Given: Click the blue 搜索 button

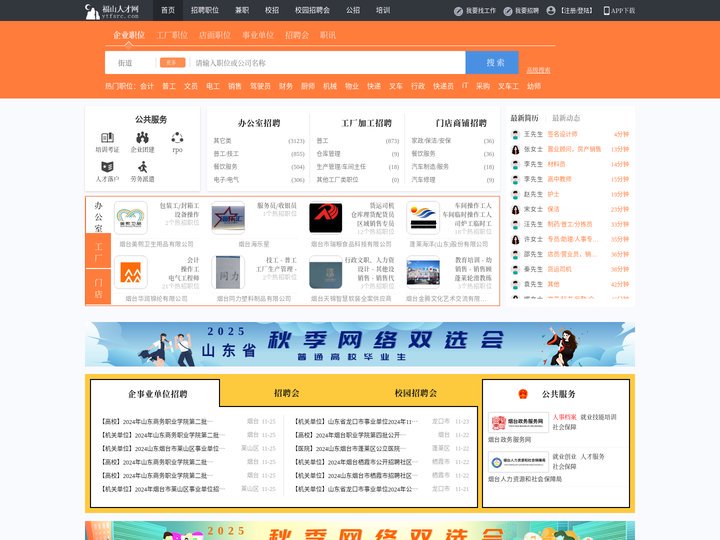Looking at the screenshot, I should click(x=492, y=62).
